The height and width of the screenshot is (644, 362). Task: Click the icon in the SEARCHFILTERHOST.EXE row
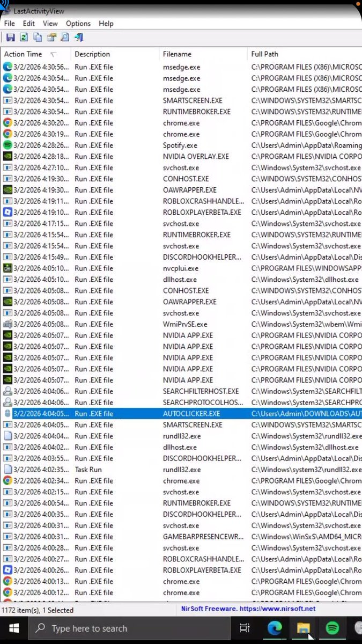(x=8, y=391)
